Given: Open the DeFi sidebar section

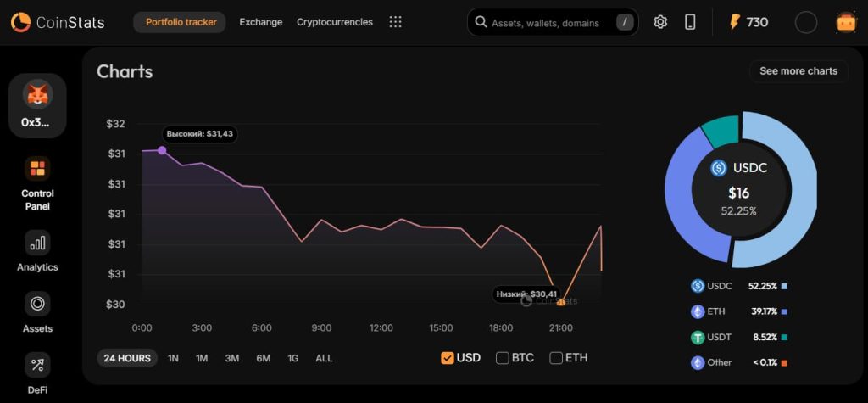Looking at the screenshot, I should tap(37, 366).
